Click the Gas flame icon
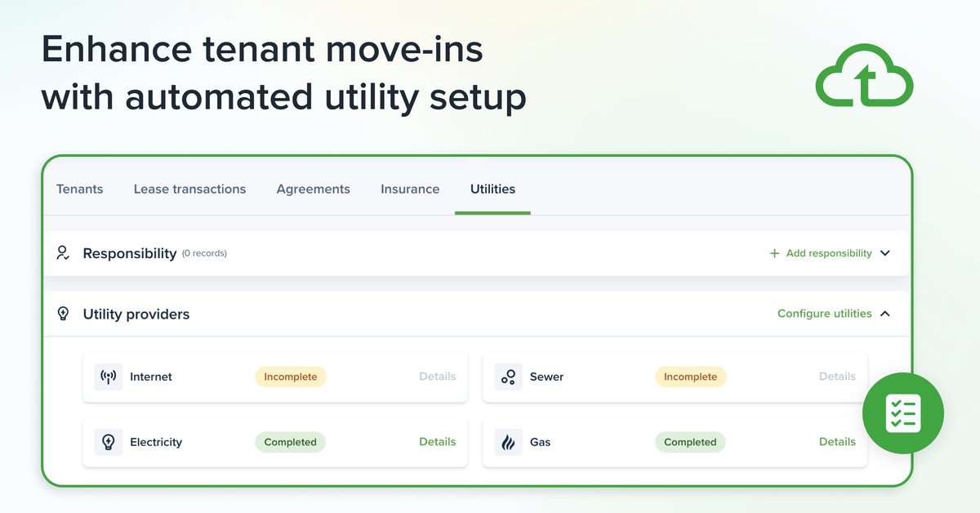The width and height of the screenshot is (980, 513). coord(508,442)
